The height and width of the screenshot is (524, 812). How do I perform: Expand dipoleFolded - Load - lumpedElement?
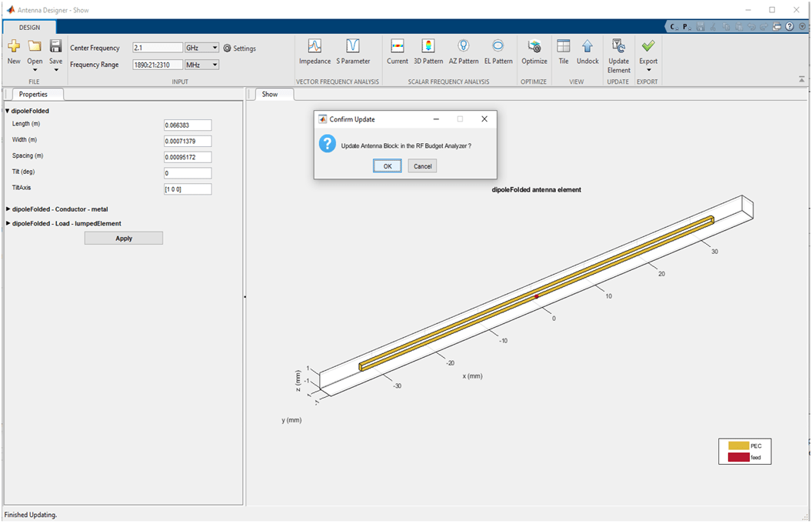[8, 223]
